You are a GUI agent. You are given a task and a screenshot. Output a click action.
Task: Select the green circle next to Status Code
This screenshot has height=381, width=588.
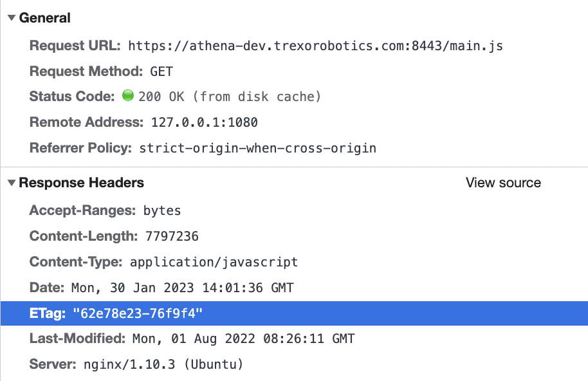(127, 95)
